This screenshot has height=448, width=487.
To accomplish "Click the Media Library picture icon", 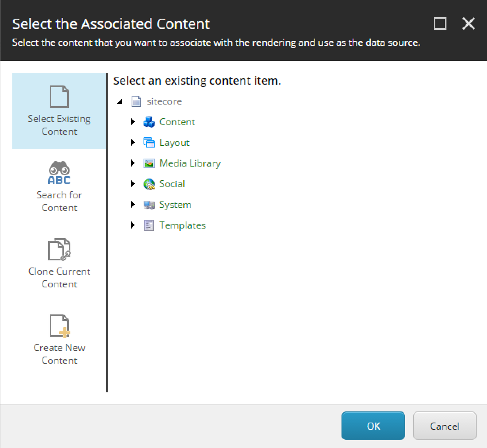I will point(149,163).
